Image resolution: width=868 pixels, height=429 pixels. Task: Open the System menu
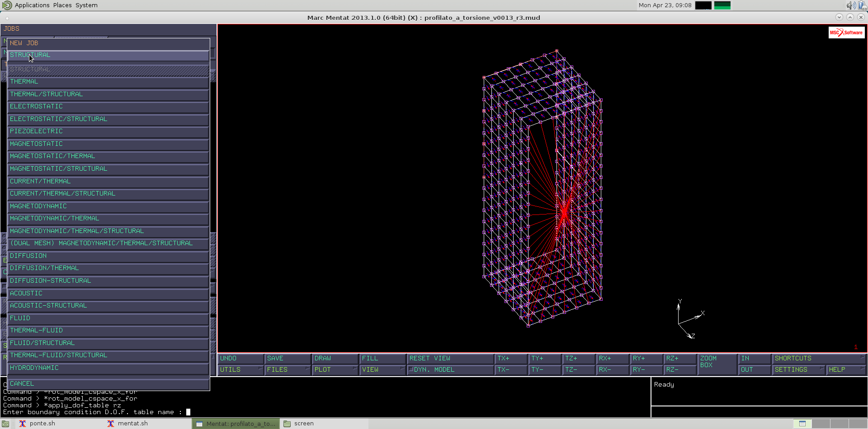[x=86, y=5]
